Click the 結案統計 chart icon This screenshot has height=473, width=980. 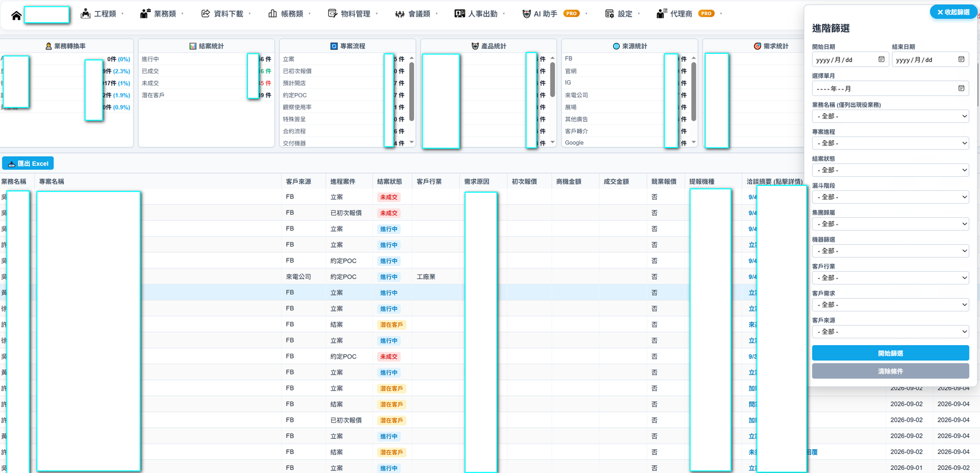point(193,46)
